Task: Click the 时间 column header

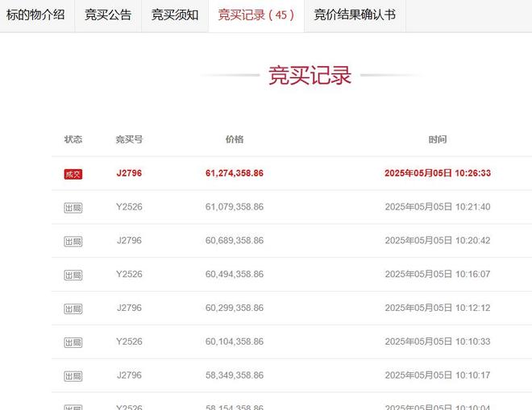Action: tap(438, 139)
